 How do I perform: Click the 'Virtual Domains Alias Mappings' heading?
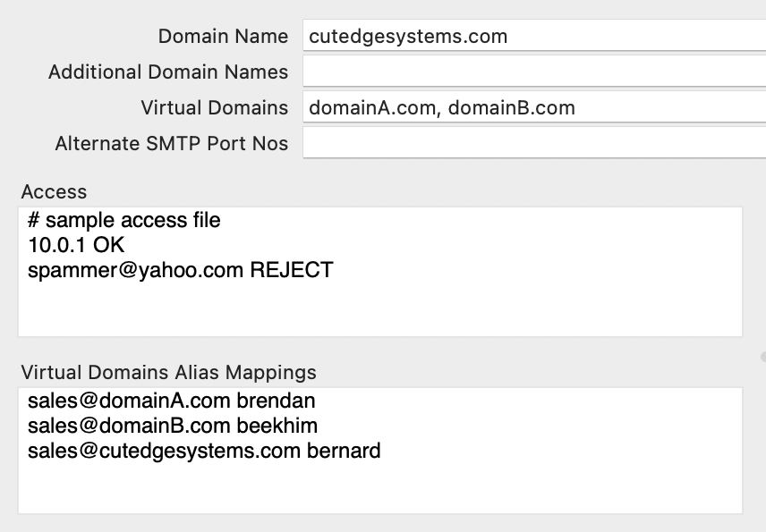(168, 372)
